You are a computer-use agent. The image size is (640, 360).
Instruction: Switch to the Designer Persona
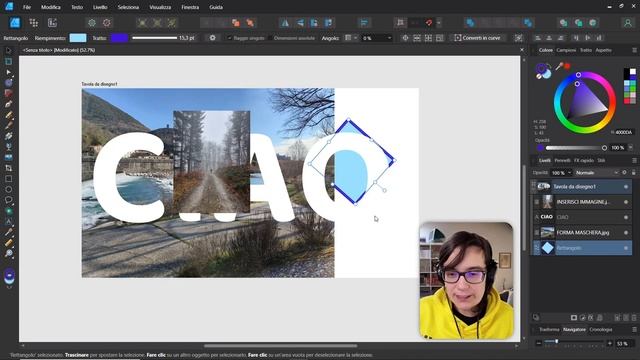15,23
